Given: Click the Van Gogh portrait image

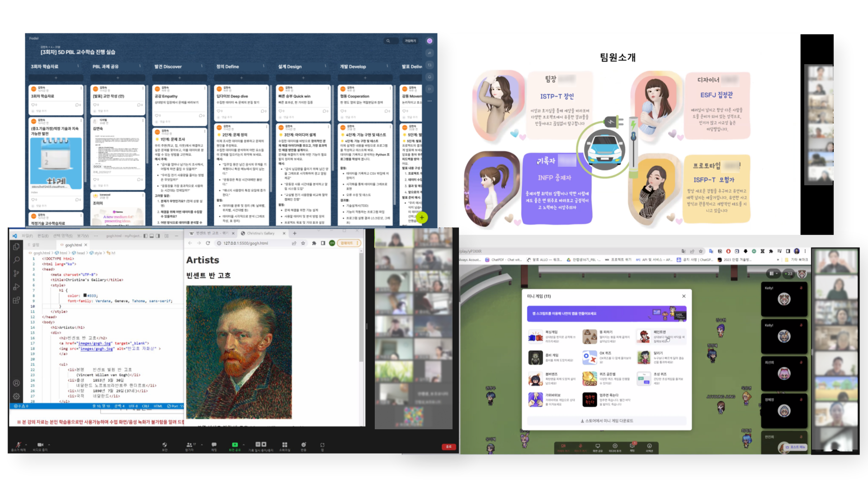Looking at the screenshot, I should point(239,352).
